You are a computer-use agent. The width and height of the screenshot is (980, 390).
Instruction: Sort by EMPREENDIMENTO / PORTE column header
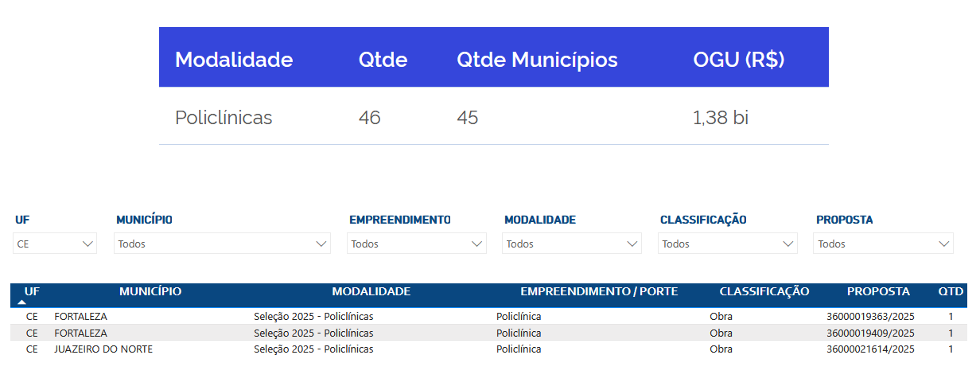coord(599,291)
